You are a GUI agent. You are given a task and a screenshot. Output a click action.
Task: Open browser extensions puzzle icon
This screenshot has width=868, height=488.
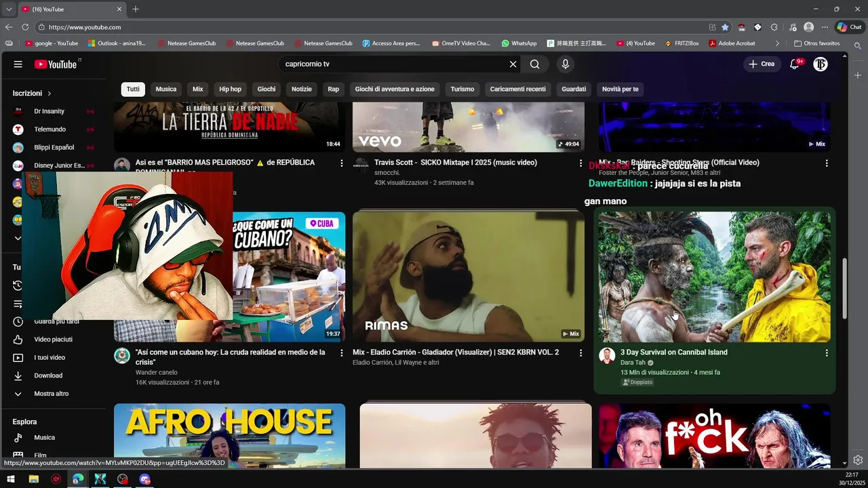pos(774,27)
